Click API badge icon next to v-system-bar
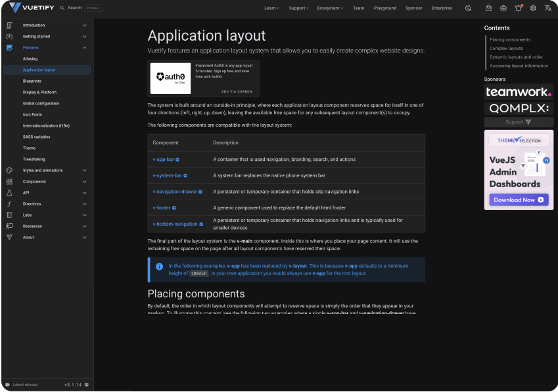Viewport: 558px width, 392px height. click(185, 175)
